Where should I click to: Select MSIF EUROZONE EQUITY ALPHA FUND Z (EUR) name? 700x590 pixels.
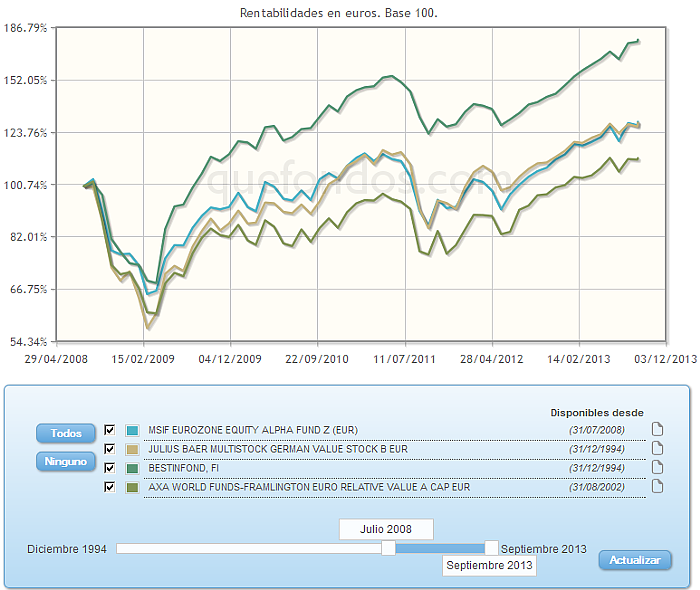(253, 430)
